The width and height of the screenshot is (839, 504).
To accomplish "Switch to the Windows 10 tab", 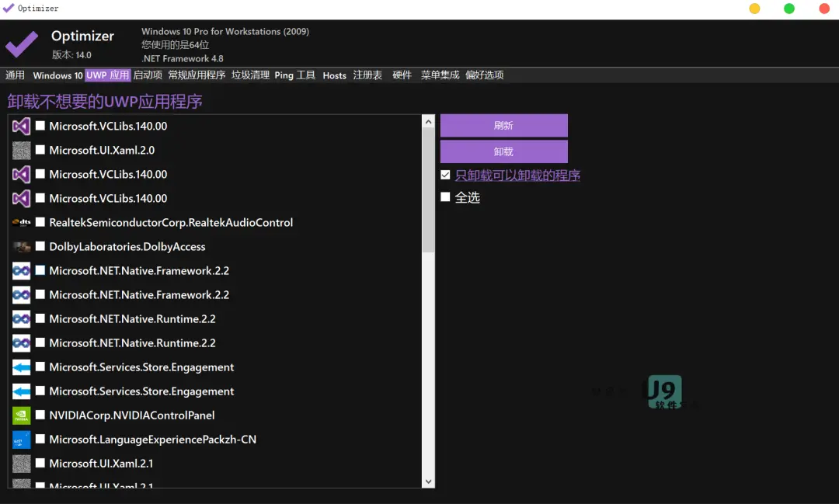I will coord(57,75).
